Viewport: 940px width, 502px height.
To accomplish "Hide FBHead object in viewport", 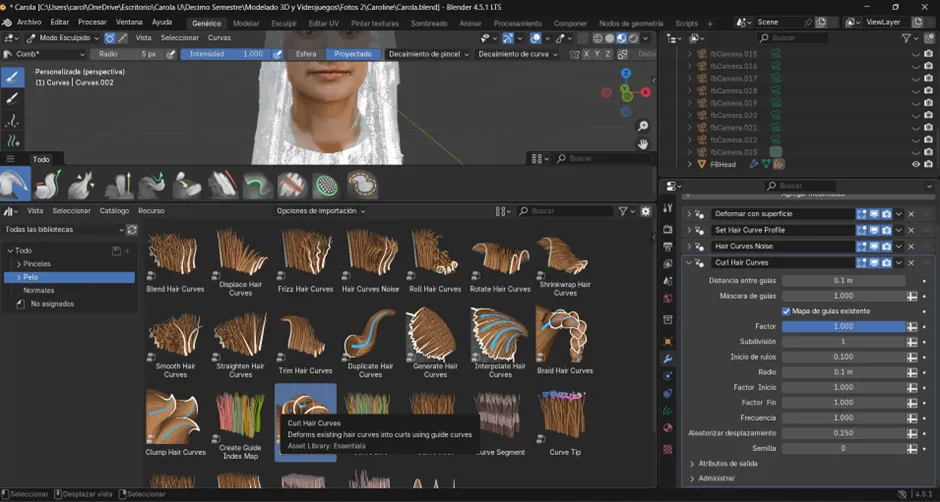I will (x=915, y=164).
